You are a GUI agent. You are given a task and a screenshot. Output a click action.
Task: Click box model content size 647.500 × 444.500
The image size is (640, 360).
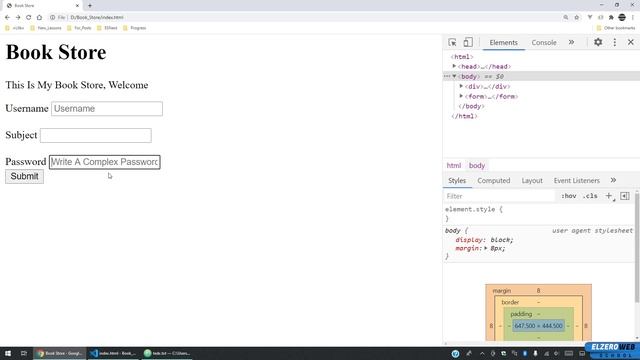pos(538,326)
